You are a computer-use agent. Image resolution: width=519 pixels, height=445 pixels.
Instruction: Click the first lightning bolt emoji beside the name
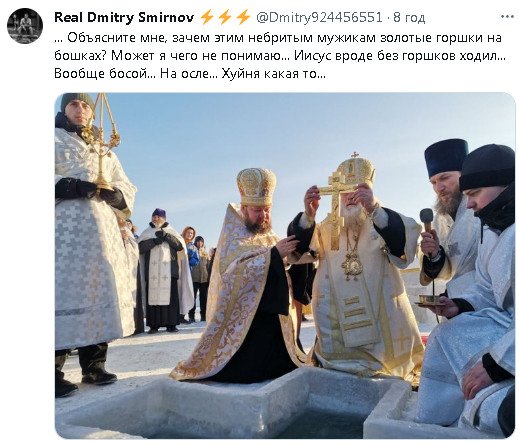point(207,17)
